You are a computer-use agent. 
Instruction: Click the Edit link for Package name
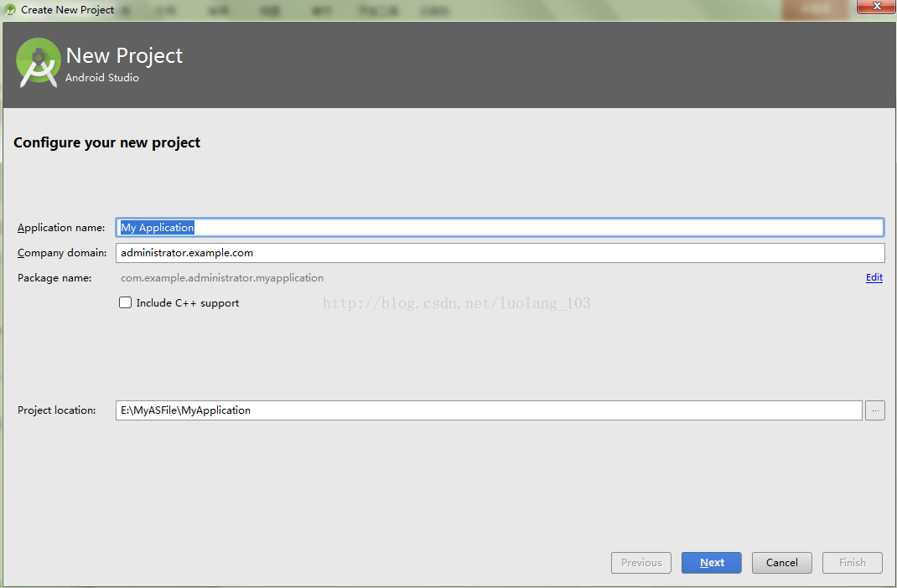[x=874, y=278]
